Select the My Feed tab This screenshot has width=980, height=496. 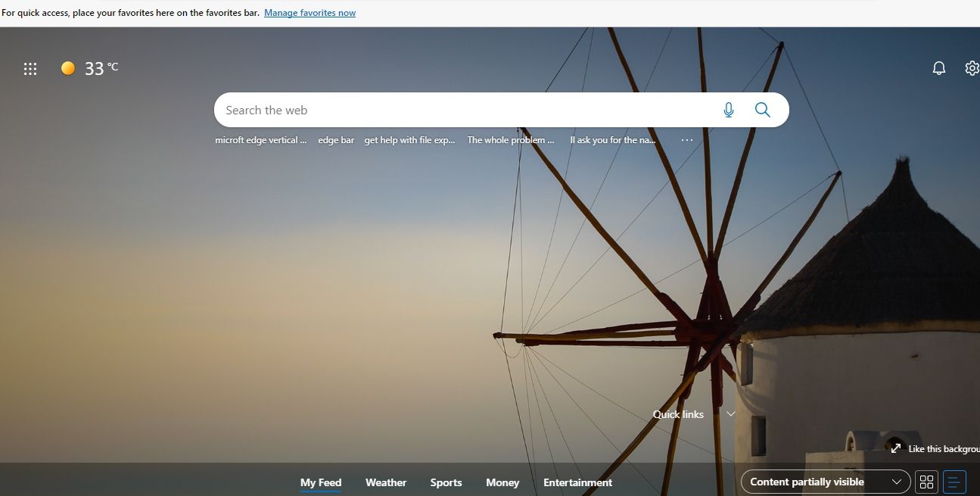pyautogui.click(x=321, y=482)
